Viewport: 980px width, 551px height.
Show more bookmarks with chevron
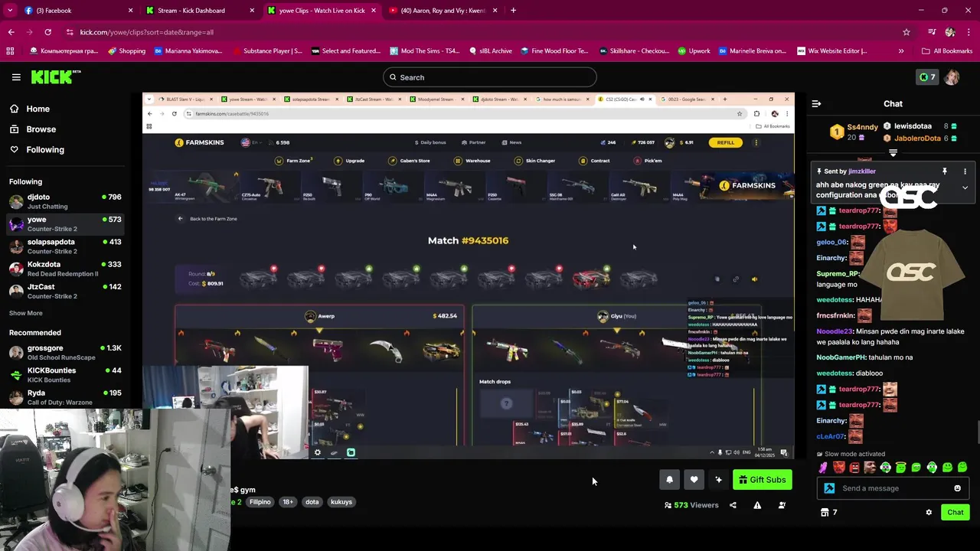point(900,51)
